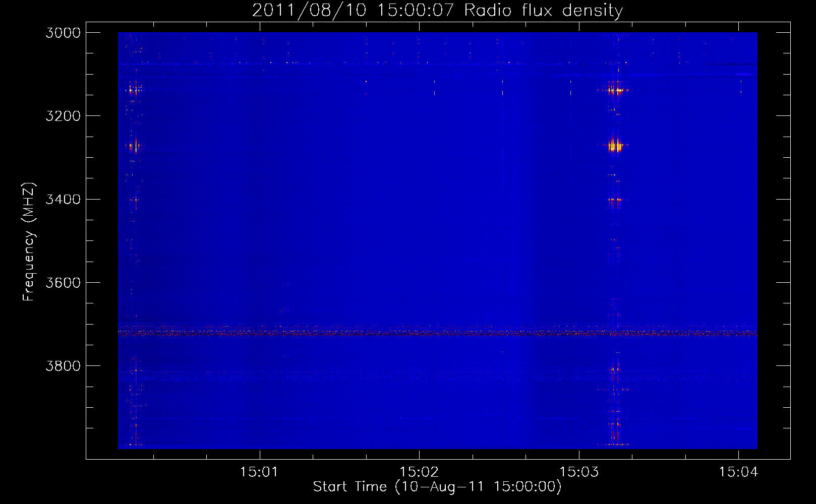Click the 15:03 time tick label
Viewport: 816px width, 504px height.
click(x=579, y=472)
